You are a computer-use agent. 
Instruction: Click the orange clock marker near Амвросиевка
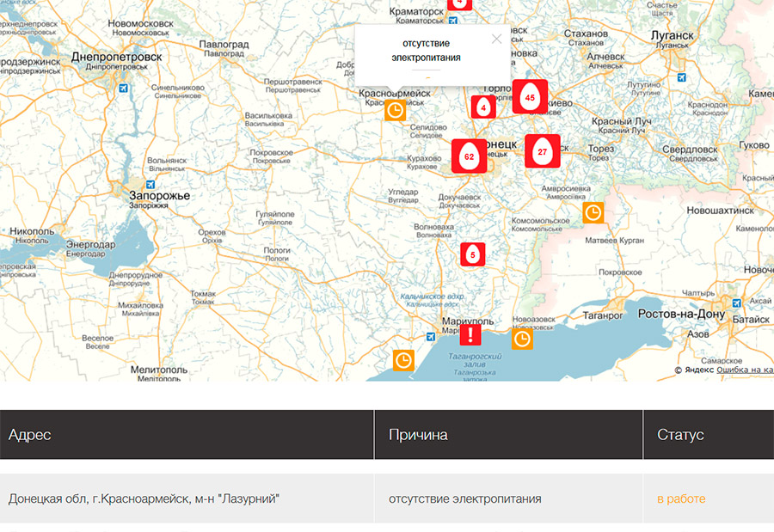pyautogui.click(x=593, y=212)
